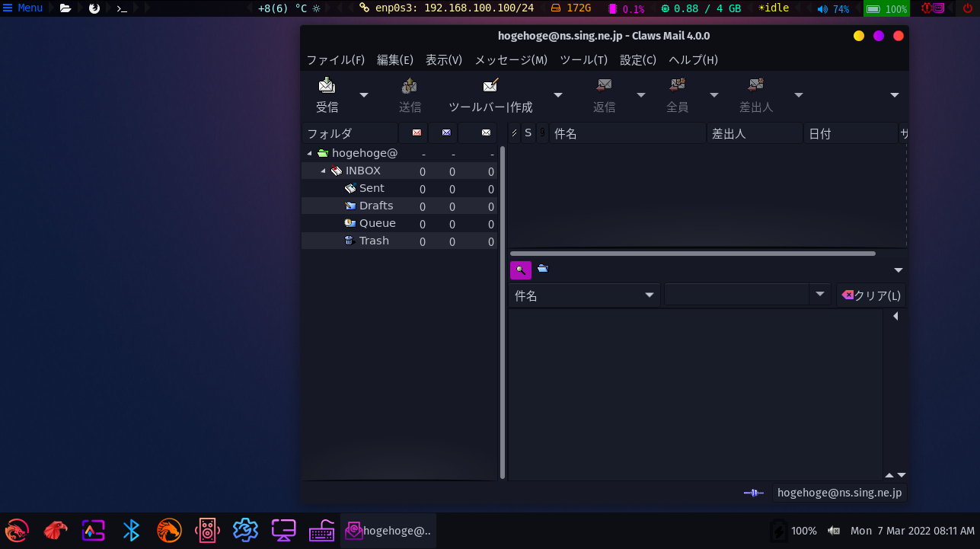Select the Trash folder

pos(374,241)
